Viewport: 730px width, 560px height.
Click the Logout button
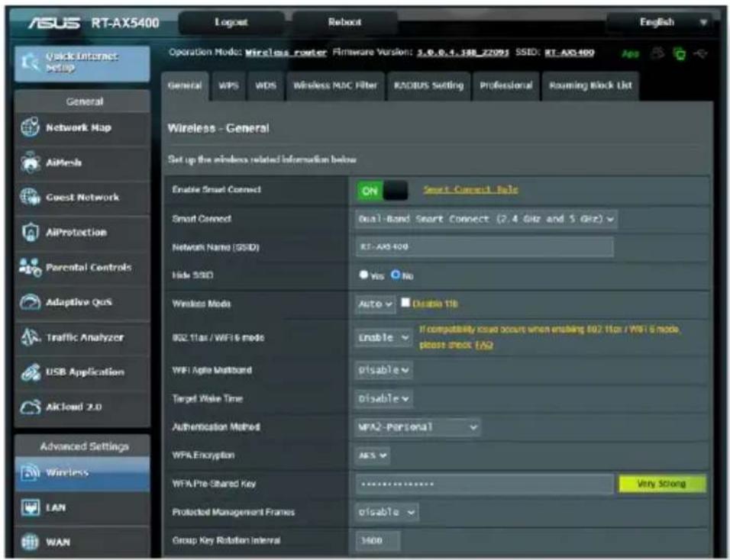(231, 22)
